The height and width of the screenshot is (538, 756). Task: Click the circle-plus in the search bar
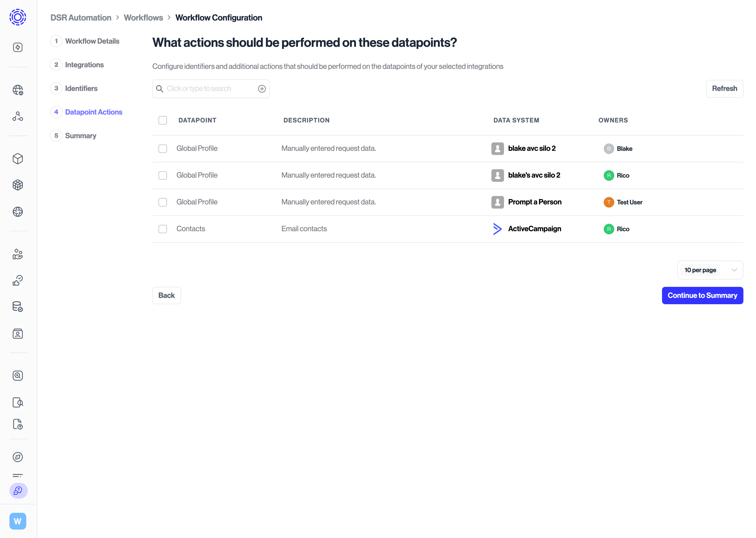click(261, 88)
